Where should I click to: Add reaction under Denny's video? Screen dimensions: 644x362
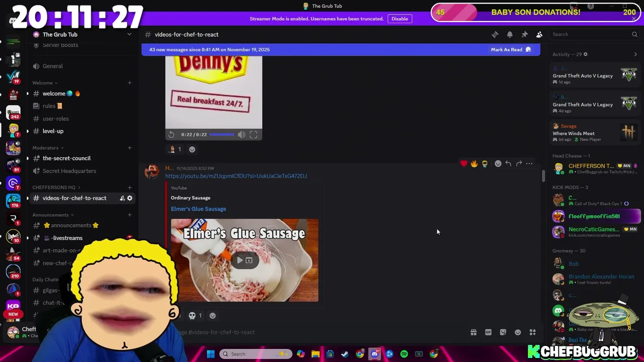[x=192, y=149]
